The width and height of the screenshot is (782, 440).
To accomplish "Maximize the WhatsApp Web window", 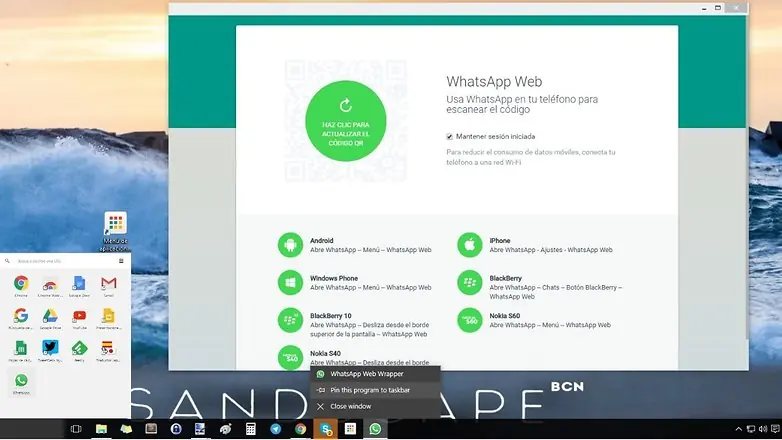I will (x=718, y=8).
